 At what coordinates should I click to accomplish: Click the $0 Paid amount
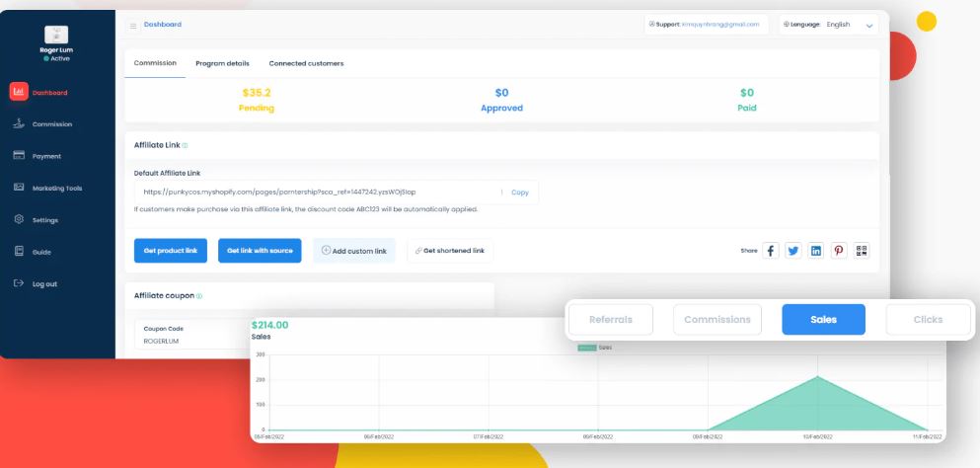747,93
